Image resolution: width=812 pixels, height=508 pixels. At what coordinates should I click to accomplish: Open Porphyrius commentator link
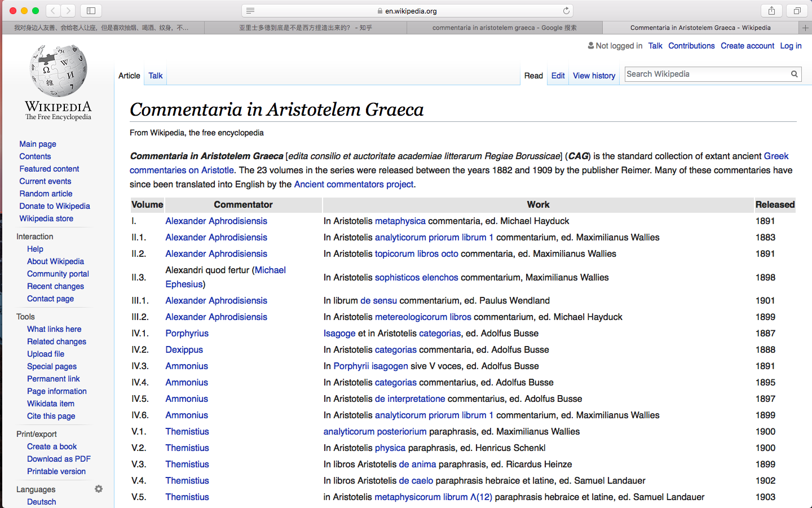click(187, 333)
